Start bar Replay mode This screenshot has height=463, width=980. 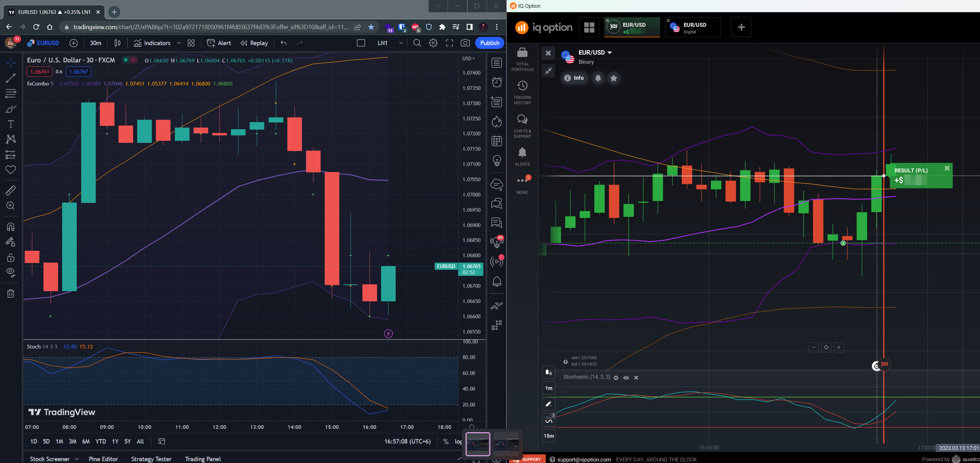(x=254, y=43)
